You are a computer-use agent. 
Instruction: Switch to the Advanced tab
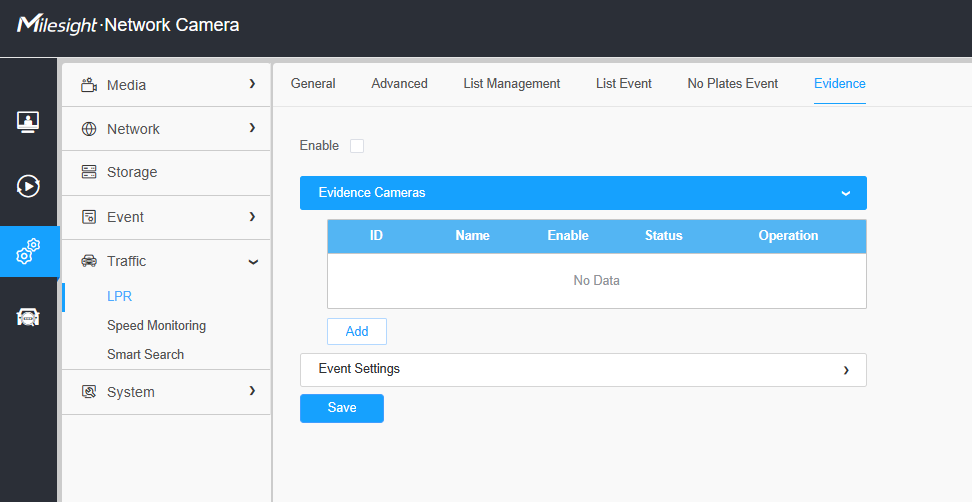point(399,84)
